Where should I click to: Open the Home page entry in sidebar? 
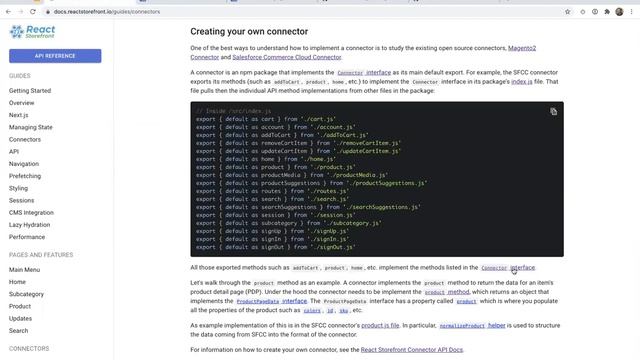click(x=17, y=282)
